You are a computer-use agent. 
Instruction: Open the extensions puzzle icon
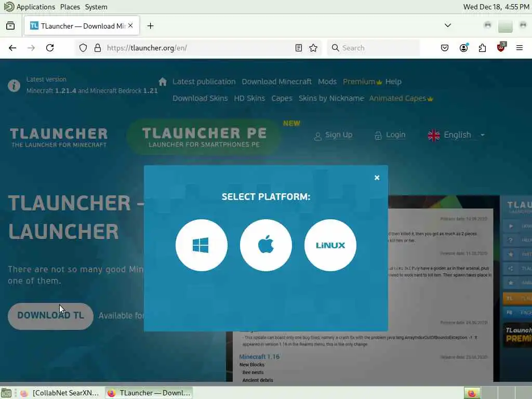(x=482, y=48)
